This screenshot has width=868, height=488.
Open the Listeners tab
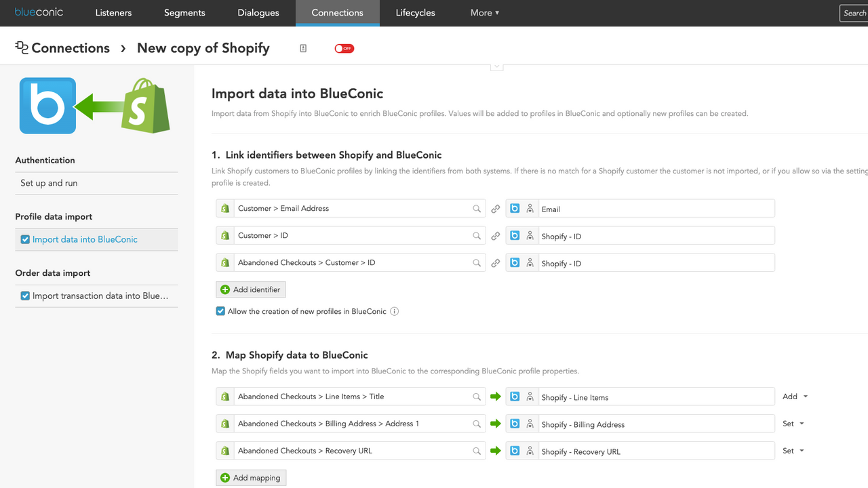pyautogui.click(x=113, y=13)
